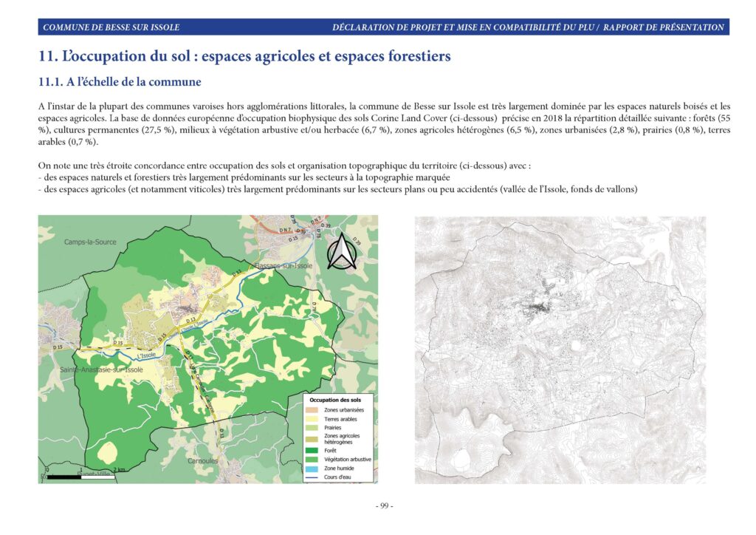
Task: Click the subheading '11.1. A l'échelle de la commune'
Action: point(120,82)
